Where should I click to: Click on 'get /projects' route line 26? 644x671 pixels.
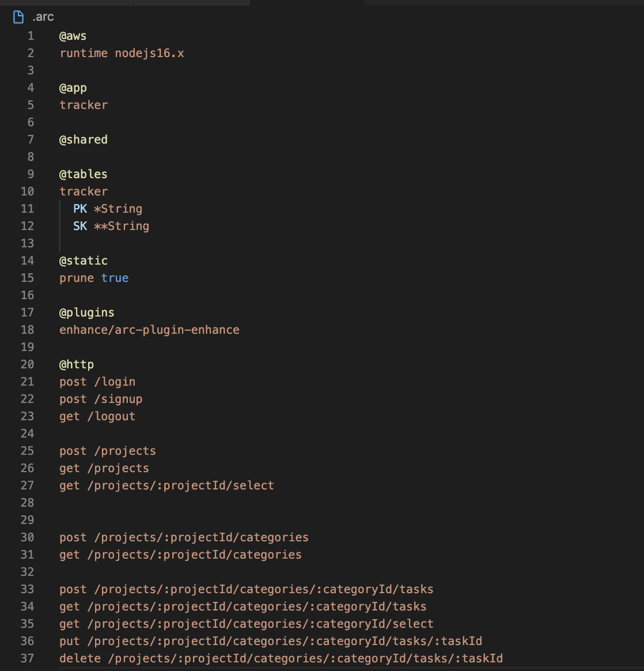104,468
